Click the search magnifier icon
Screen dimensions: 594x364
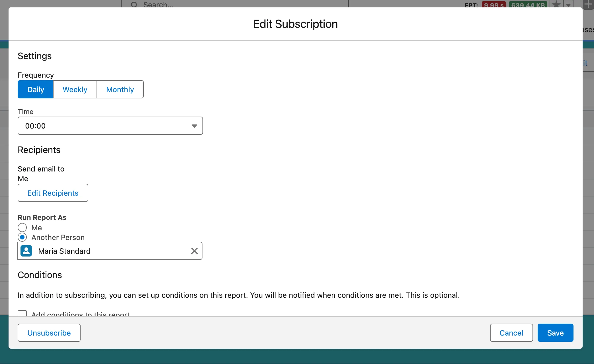coord(134,5)
